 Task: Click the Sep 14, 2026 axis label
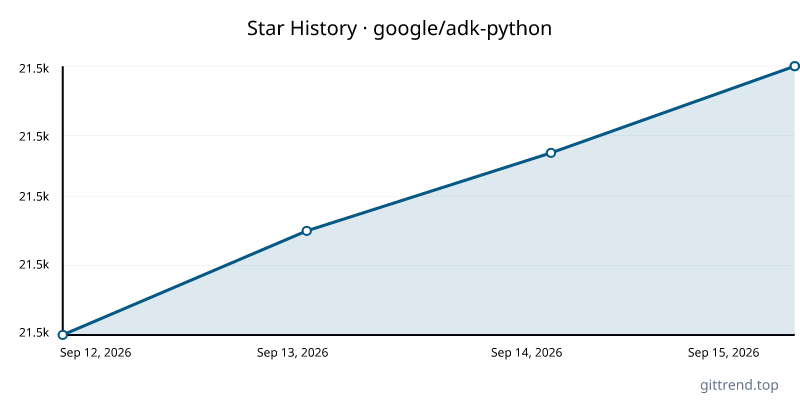pyautogui.click(x=527, y=353)
